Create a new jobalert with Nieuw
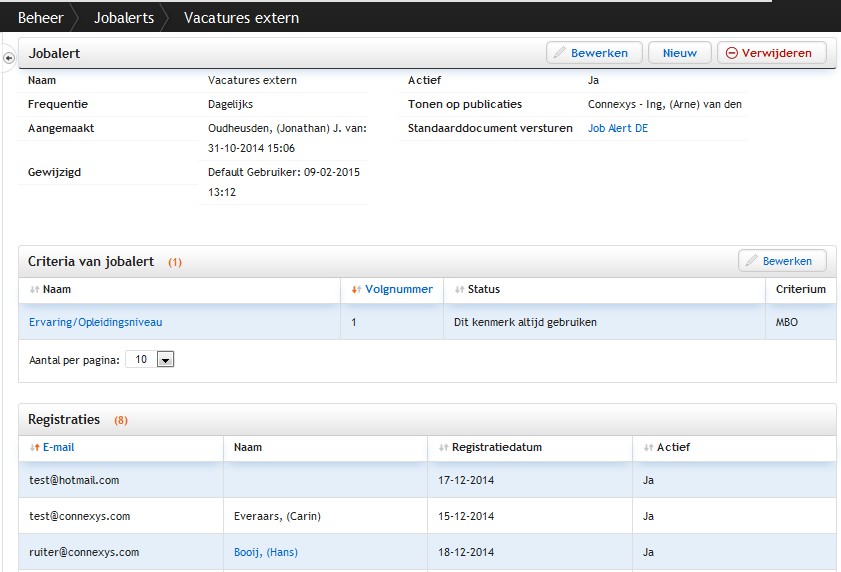The height and width of the screenshot is (572, 841). [680, 53]
